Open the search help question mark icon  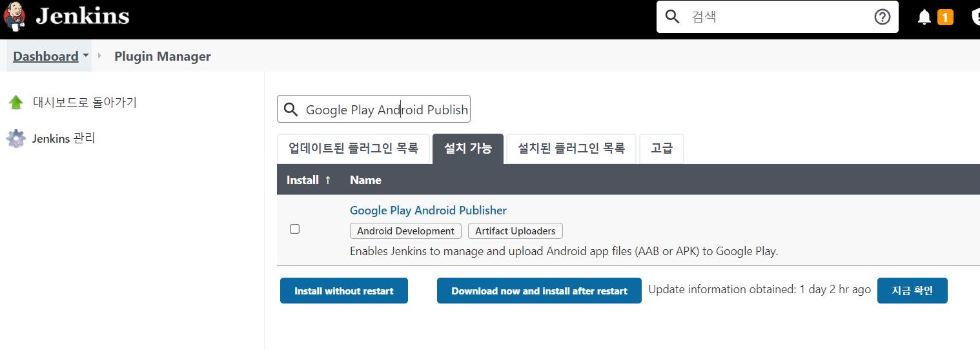pyautogui.click(x=883, y=17)
